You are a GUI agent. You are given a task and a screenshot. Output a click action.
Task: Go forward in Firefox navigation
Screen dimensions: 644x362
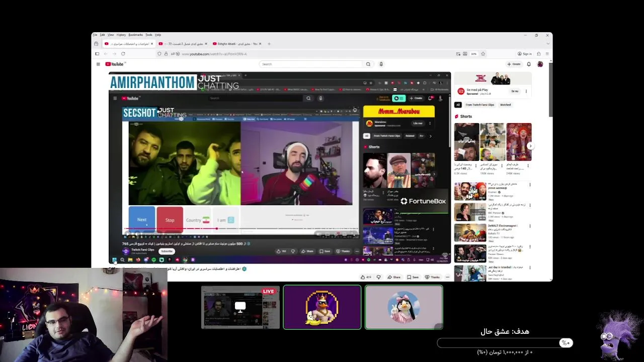point(114,54)
